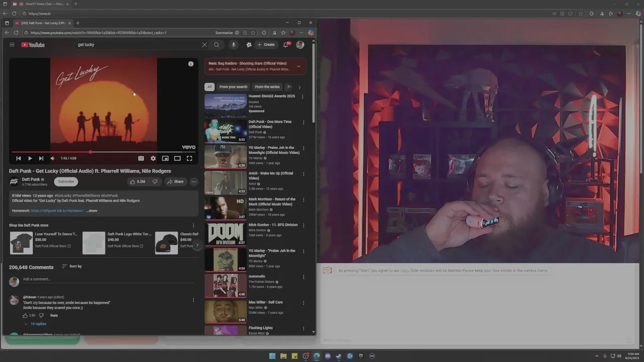Subscribe to the Daft Punk channel
Viewport: 644px width, 362px height.
[x=66, y=182]
